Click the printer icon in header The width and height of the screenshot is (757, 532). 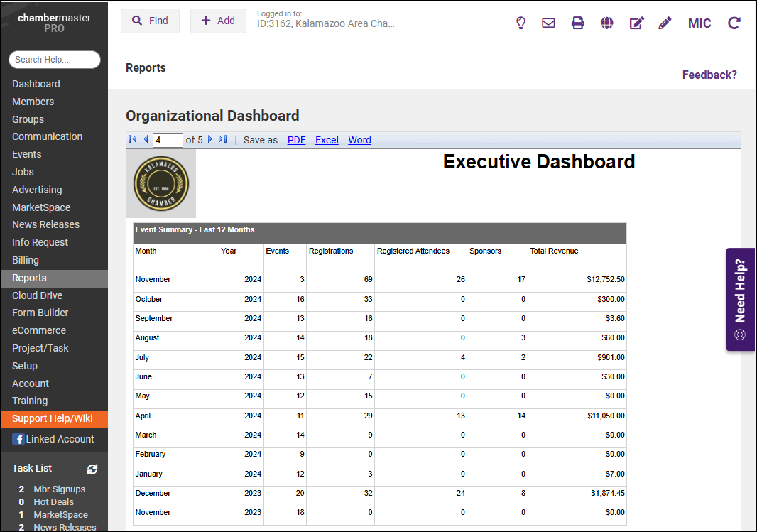[x=578, y=23]
